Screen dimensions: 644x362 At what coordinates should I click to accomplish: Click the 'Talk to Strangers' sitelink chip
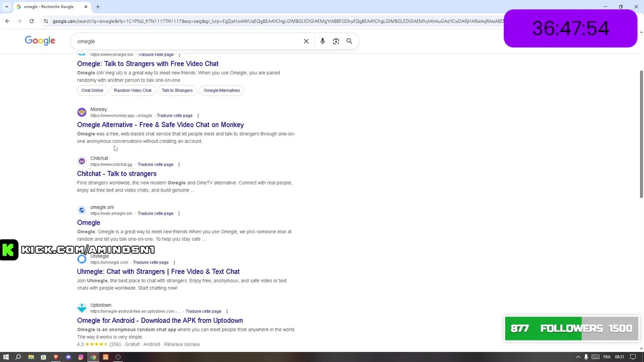click(177, 90)
